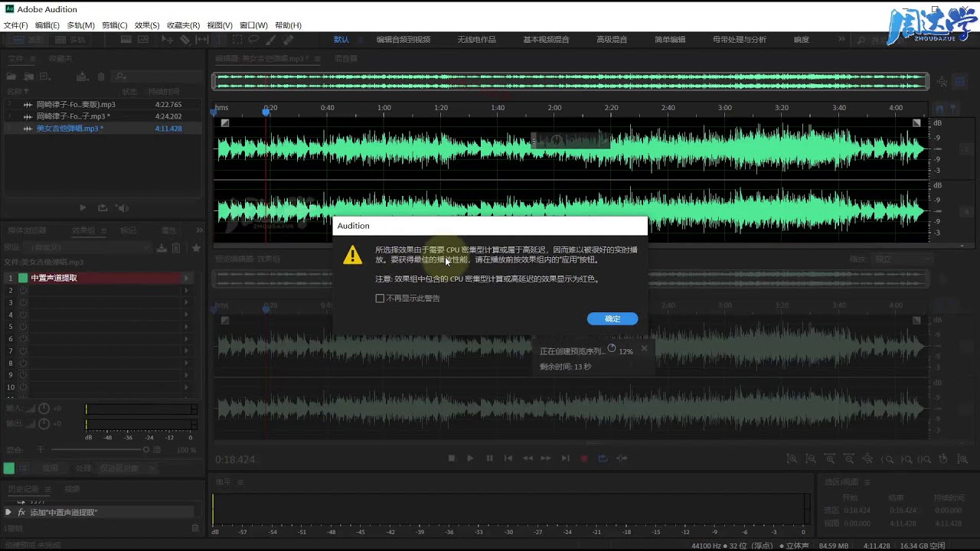Toggle power button of effect slot 5
This screenshot has height=551, width=980.
(x=23, y=326)
